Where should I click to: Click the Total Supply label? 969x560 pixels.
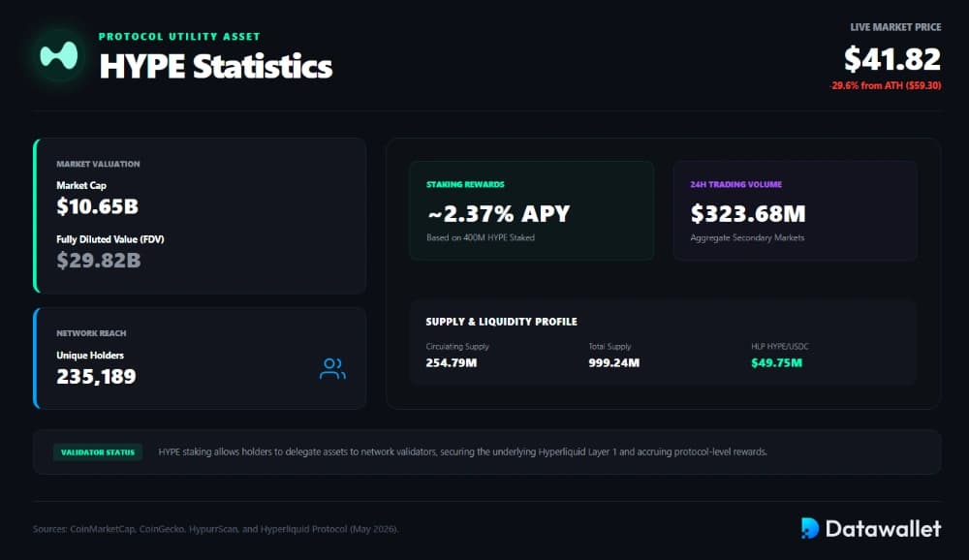(x=610, y=346)
